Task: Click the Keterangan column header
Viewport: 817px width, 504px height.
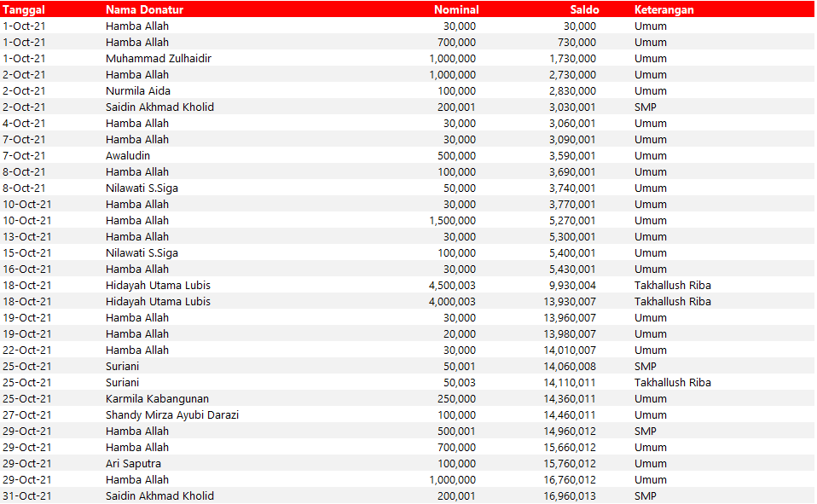Action: (x=663, y=10)
